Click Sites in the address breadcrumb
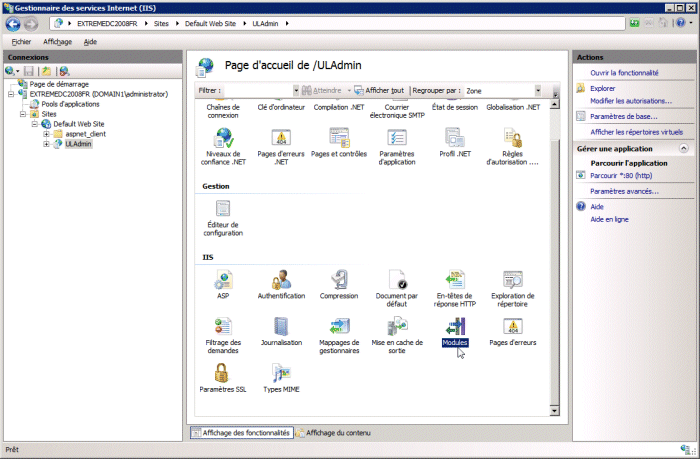 click(161, 24)
